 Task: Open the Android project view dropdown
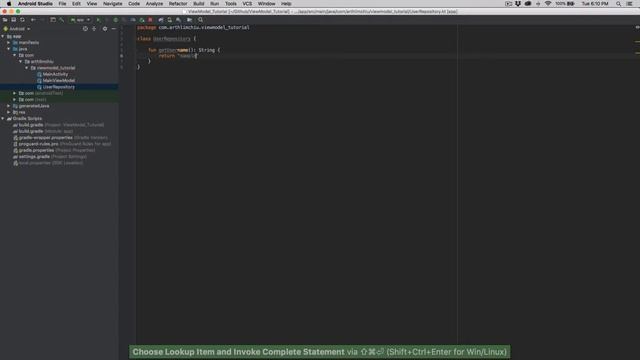point(17,29)
